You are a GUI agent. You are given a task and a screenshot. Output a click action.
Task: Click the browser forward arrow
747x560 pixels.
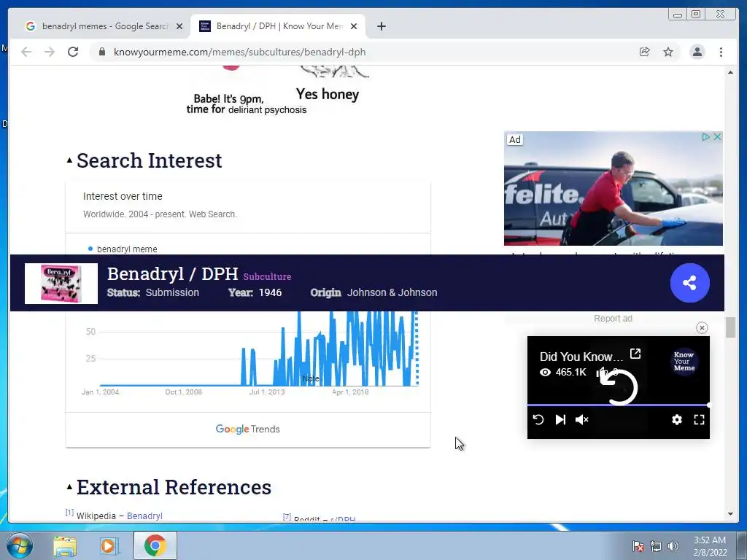click(x=50, y=52)
